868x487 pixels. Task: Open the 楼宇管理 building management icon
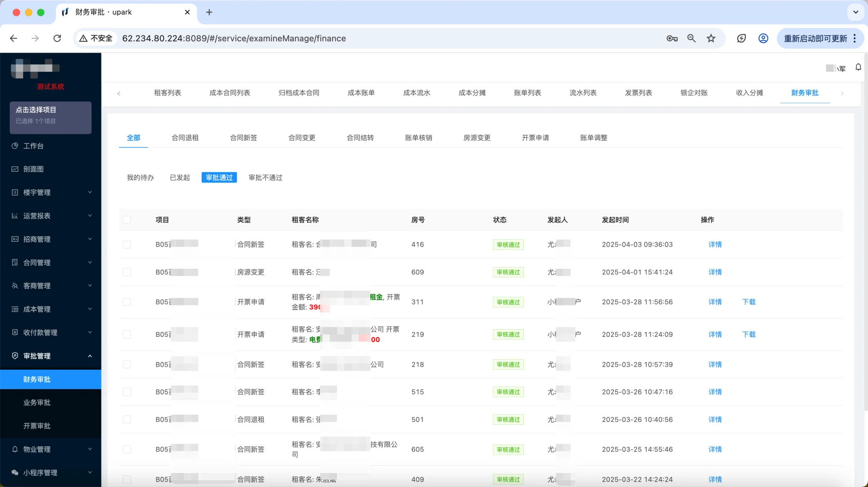tap(14, 193)
